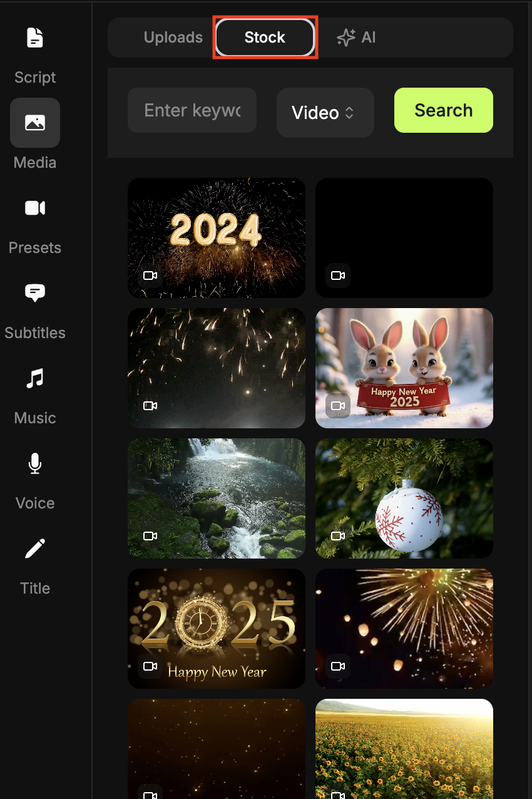
Task: Click video icon on waterfall clip
Action: [150, 536]
